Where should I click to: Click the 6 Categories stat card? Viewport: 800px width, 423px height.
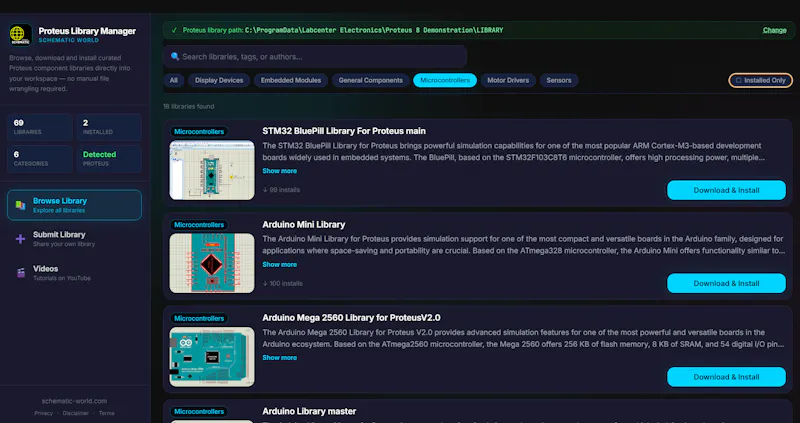[x=40, y=159]
